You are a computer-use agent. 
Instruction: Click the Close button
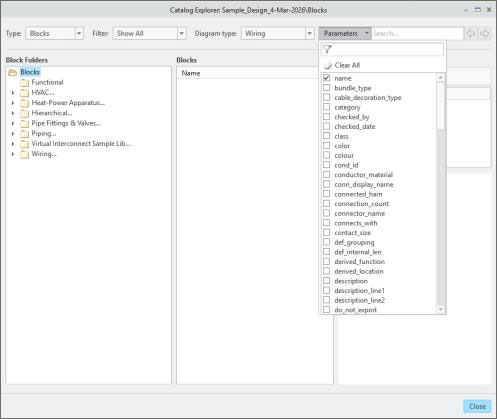click(x=477, y=406)
